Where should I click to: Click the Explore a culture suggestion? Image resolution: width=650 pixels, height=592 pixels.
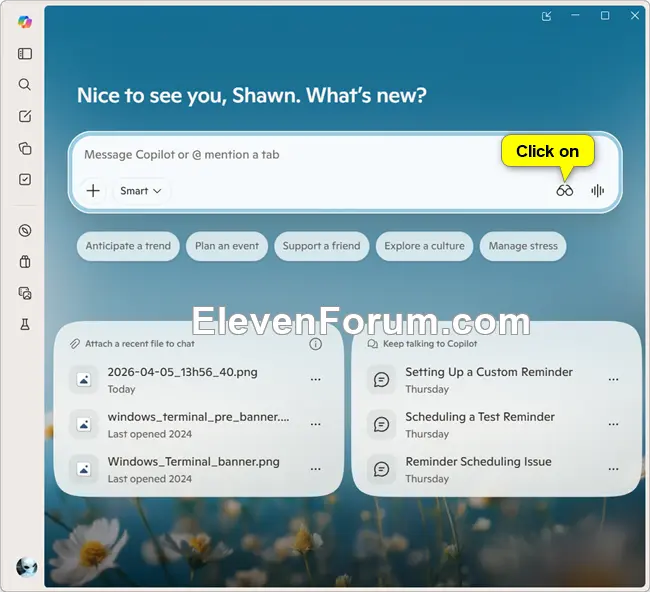point(424,246)
